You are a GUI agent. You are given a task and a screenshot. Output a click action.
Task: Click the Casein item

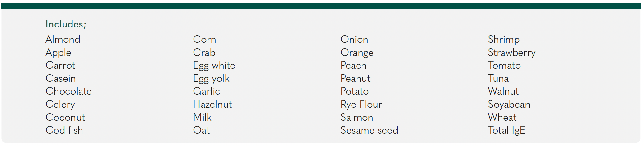(x=61, y=78)
